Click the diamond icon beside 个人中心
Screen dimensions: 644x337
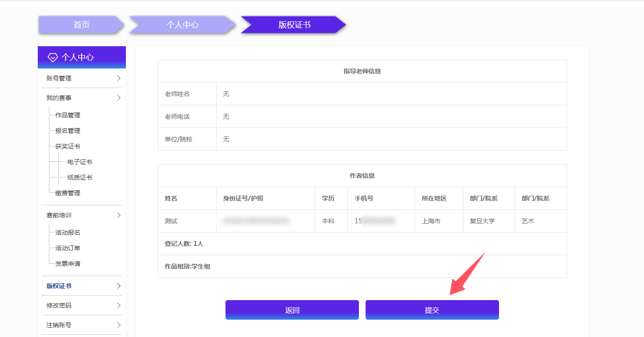[53, 57]
